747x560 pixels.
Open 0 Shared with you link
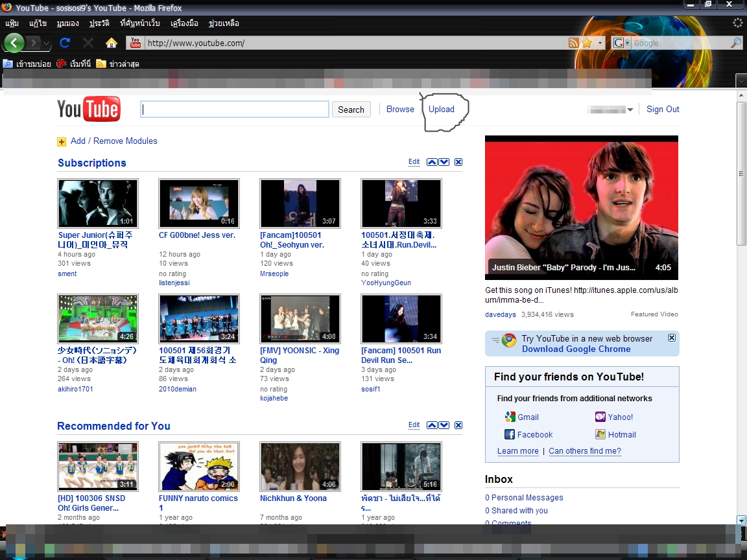[x=516, y=511]
